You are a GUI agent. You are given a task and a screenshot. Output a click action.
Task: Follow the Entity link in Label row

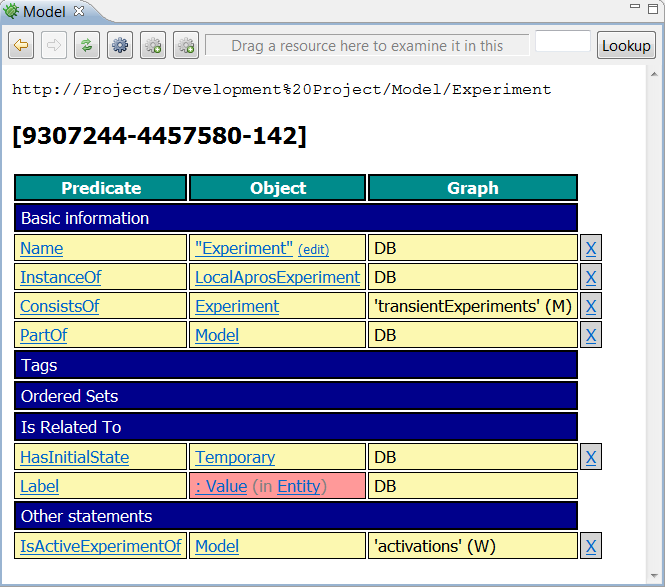click(x=298, y=486)
